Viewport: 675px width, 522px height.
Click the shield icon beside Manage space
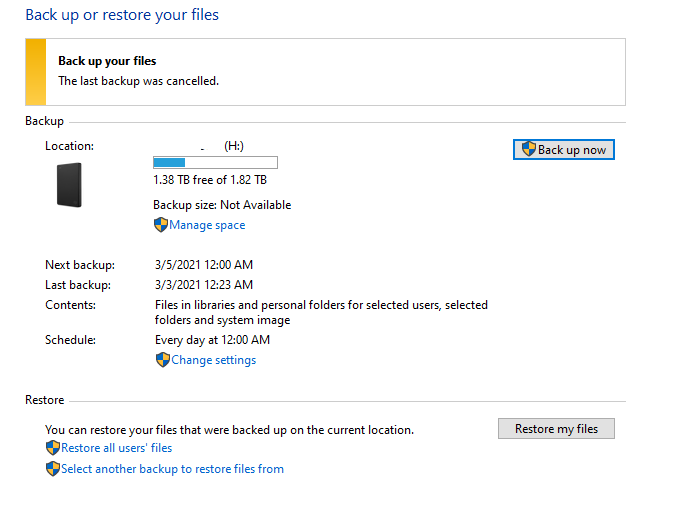[x=160, y=225]
